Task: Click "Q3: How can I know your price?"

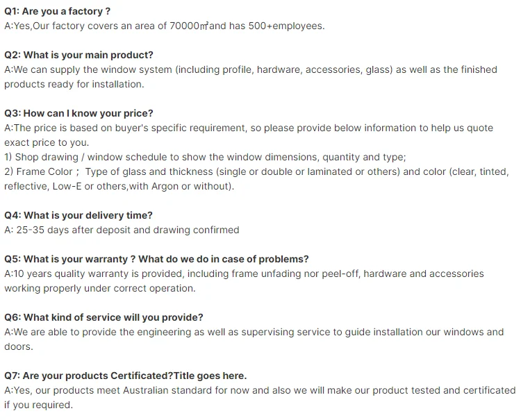Action: click(78, 113)
